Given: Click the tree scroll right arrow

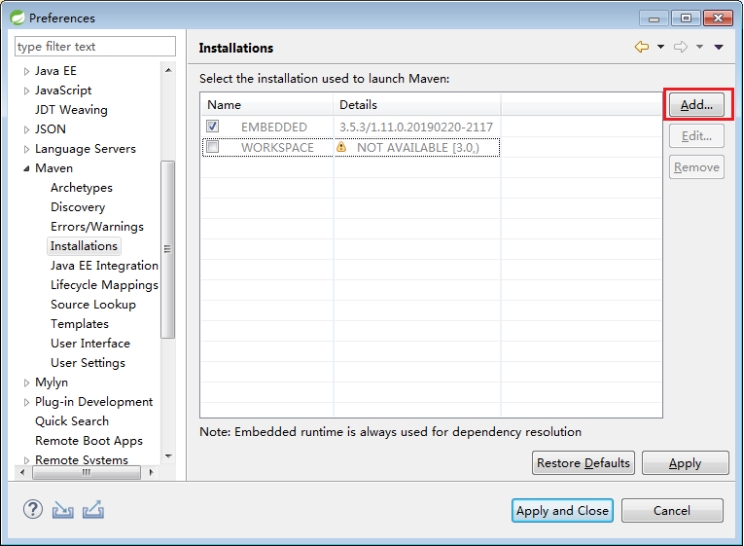Looking at the screenshot, I should point(151,472).
